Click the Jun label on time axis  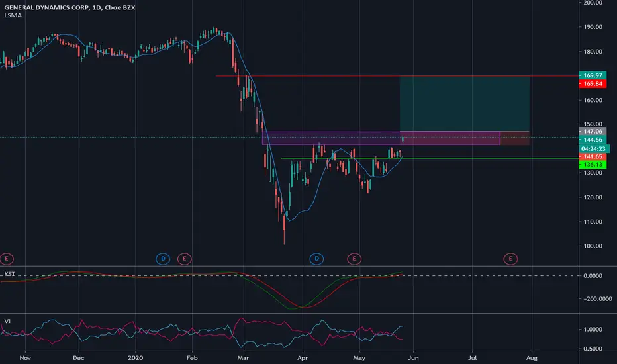tap(413, 358)
